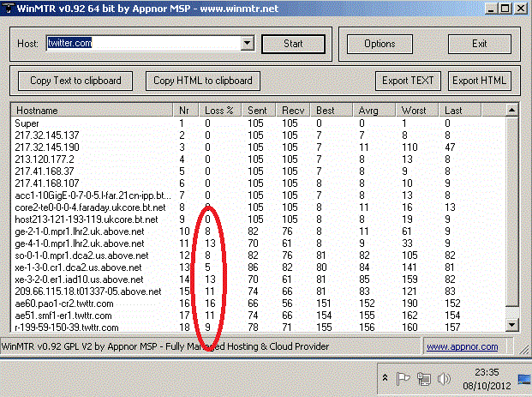Viewport: 532px width, 397px height.
Task: Click the Recv column header
Action: (x=293, y=111)
